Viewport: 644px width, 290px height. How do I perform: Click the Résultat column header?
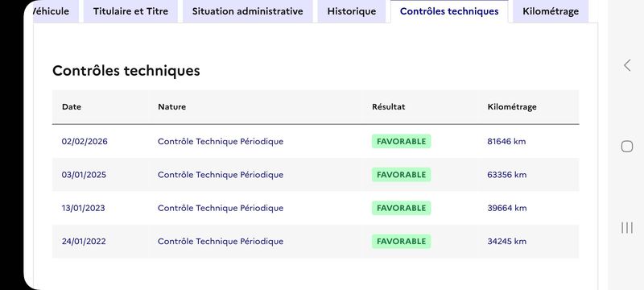point(389,107)
